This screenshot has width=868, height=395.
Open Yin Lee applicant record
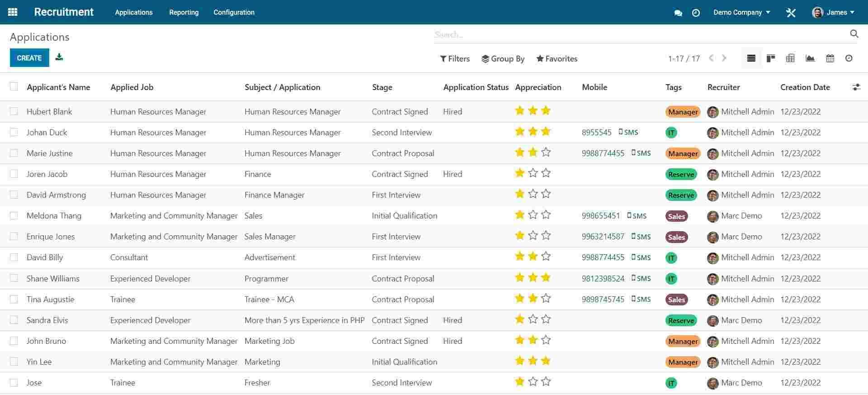[x=39, y=362]
